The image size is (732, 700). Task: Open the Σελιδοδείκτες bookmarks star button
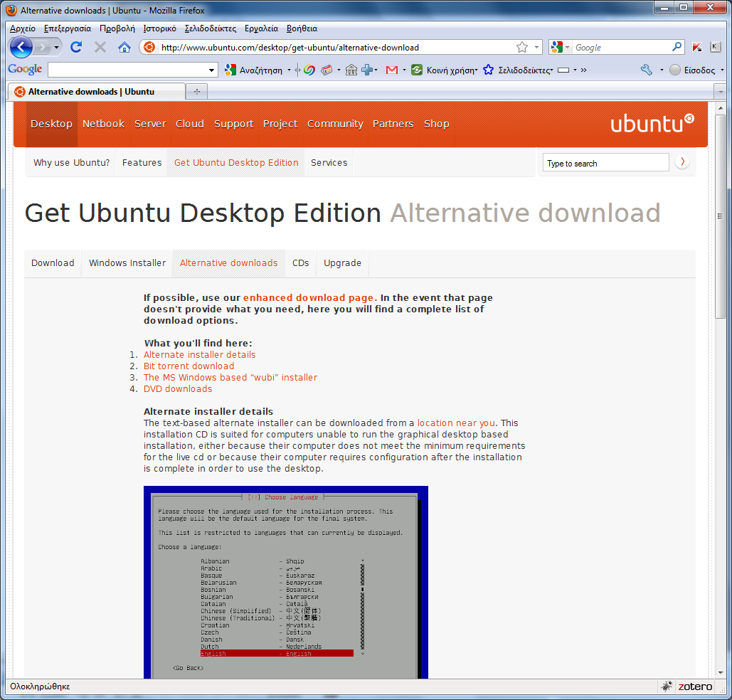(518, 70)
